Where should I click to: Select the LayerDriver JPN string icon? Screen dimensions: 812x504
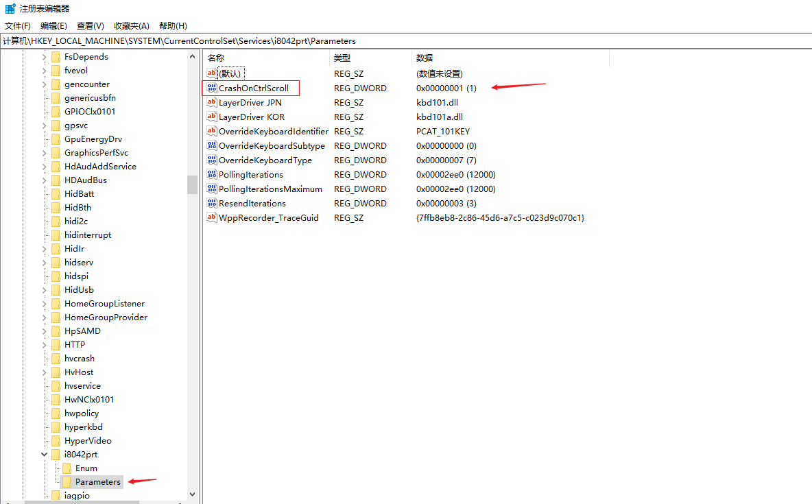coord(212,103)
